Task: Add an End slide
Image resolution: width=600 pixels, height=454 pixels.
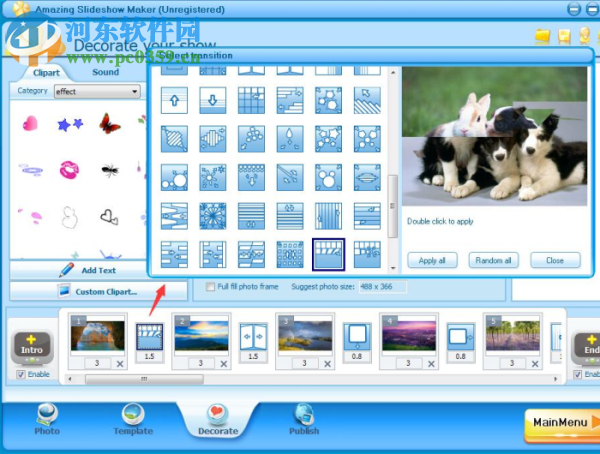Action: tap(587, 345)
